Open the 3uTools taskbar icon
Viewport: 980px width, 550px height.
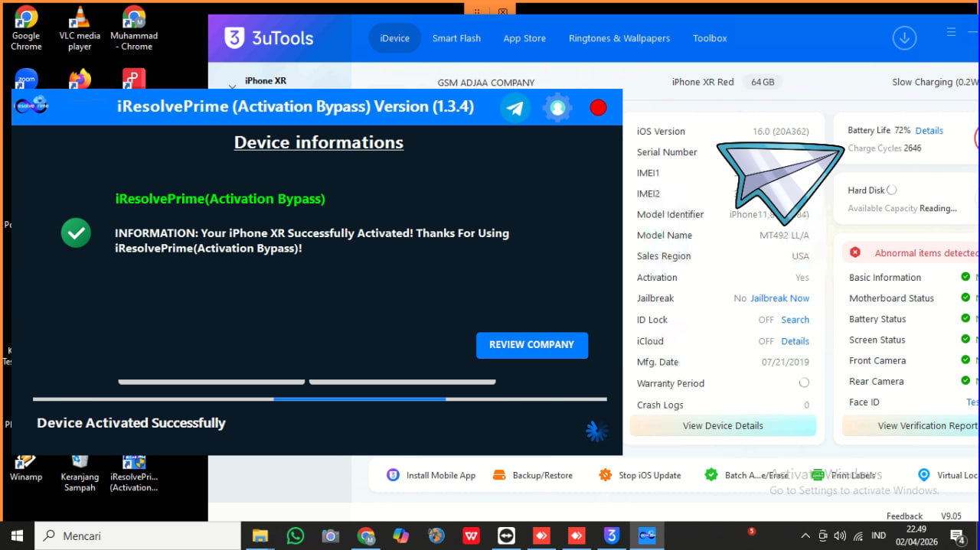click(611, 536)
